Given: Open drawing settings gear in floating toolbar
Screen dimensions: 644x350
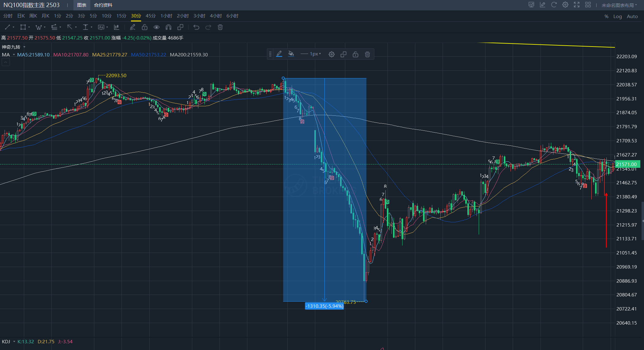Looking at the screenshot, I should click(331, 54).
